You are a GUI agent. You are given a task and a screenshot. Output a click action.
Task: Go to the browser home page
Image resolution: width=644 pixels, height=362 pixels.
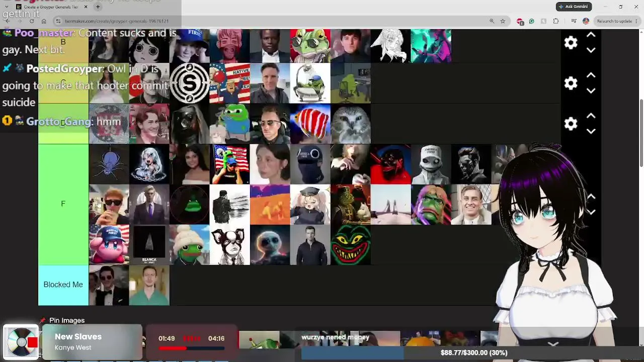pyautogui.click(x=44, y=21)
